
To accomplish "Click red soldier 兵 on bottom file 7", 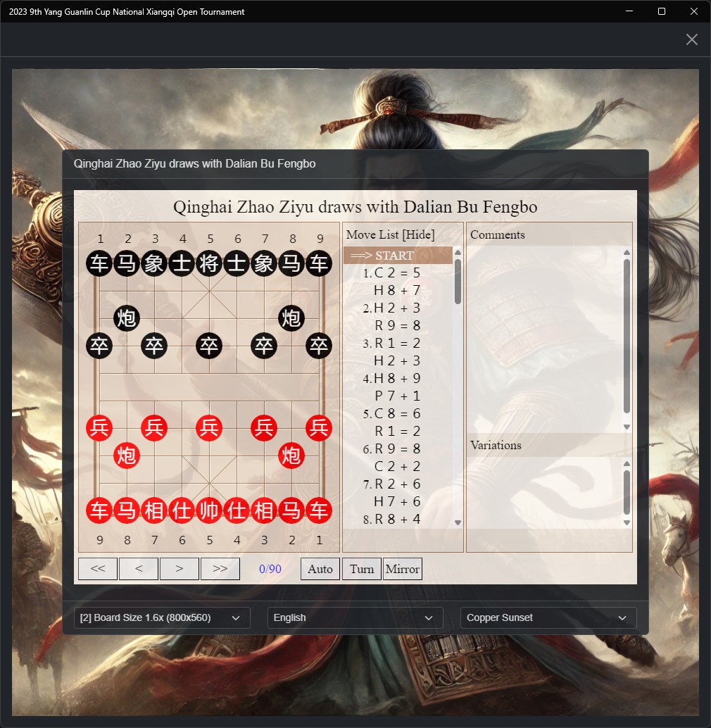I will [154, 427].
